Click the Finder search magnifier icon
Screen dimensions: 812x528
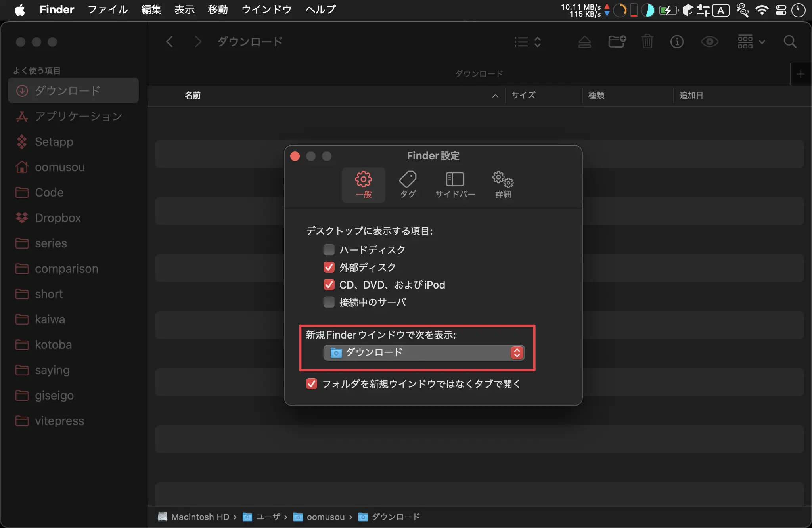tap(790, 42)
